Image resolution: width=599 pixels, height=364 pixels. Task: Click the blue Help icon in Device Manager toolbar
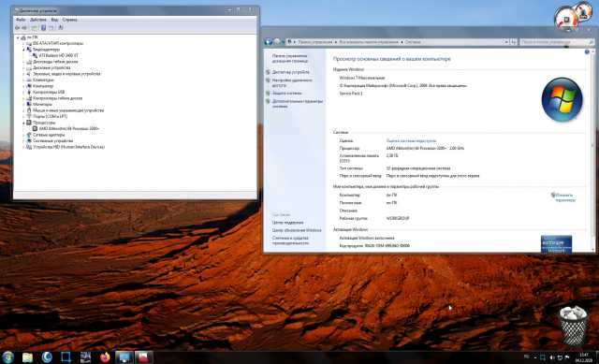click(43, 28)
